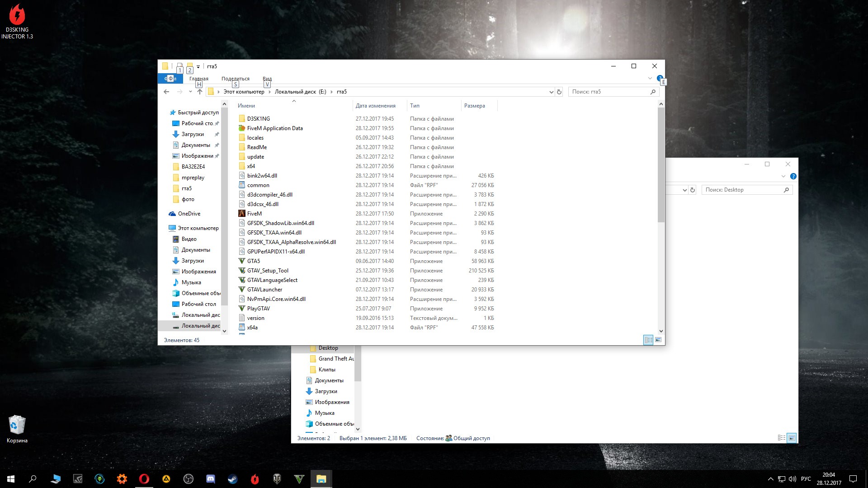Screen dimensions: 868x488
Task: Click the PlayGTAV file icon
Action: 242,309
